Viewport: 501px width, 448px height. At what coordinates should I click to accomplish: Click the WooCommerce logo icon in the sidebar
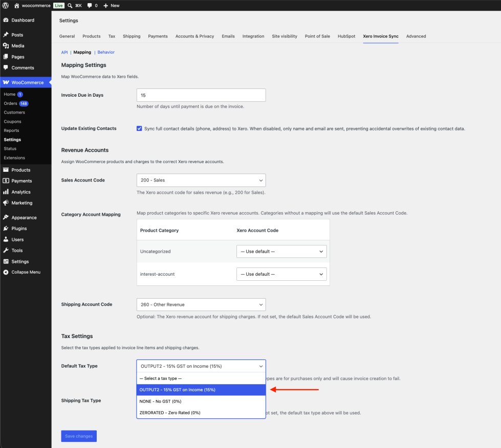coord(6,82)
